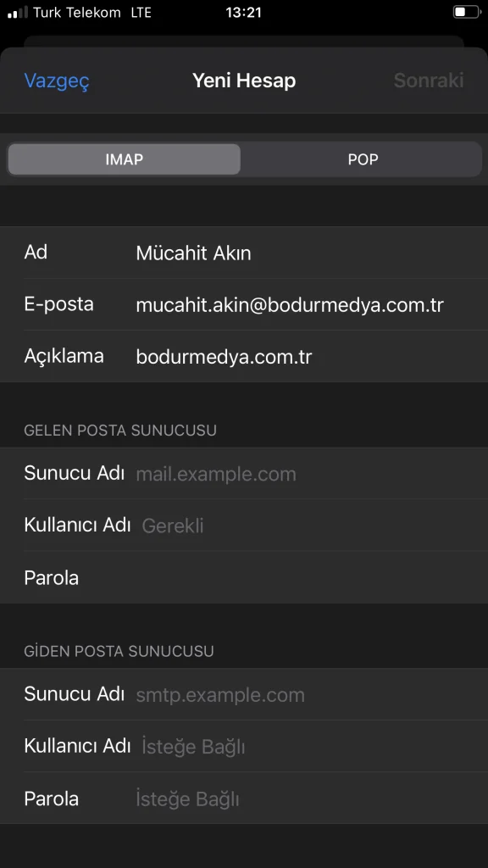Tap the Yeni Hesap title

click(244, 81)
